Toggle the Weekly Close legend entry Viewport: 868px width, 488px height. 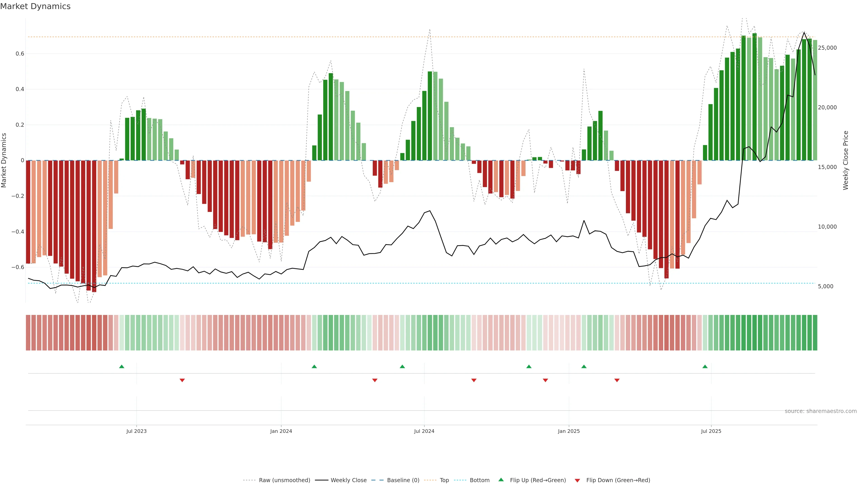pyautogui.click(x=348, y=480)
